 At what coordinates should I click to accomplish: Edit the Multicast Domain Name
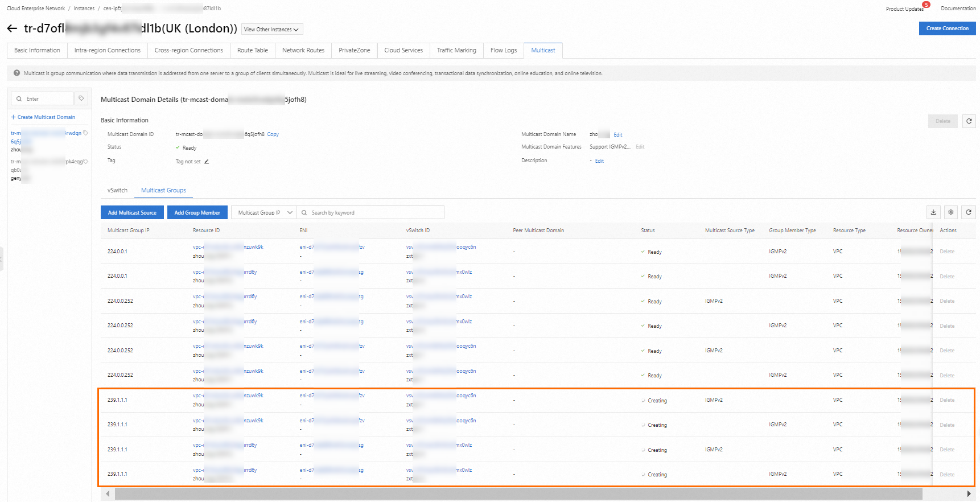(618, 135)
